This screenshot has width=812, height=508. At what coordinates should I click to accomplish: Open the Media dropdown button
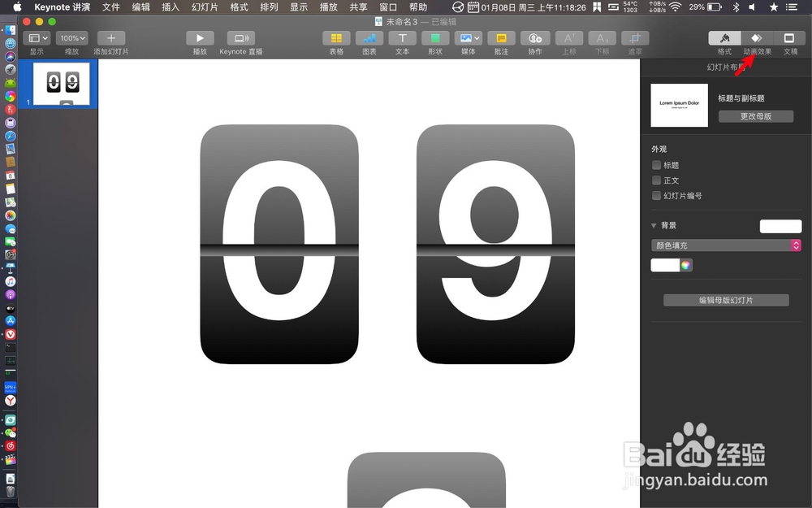tap(469, 38)
